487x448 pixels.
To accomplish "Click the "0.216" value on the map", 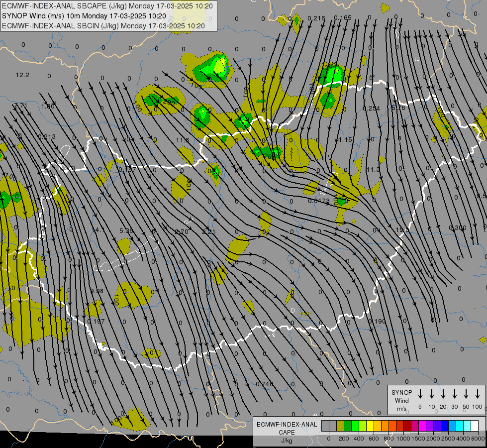I will pos(316,18).
